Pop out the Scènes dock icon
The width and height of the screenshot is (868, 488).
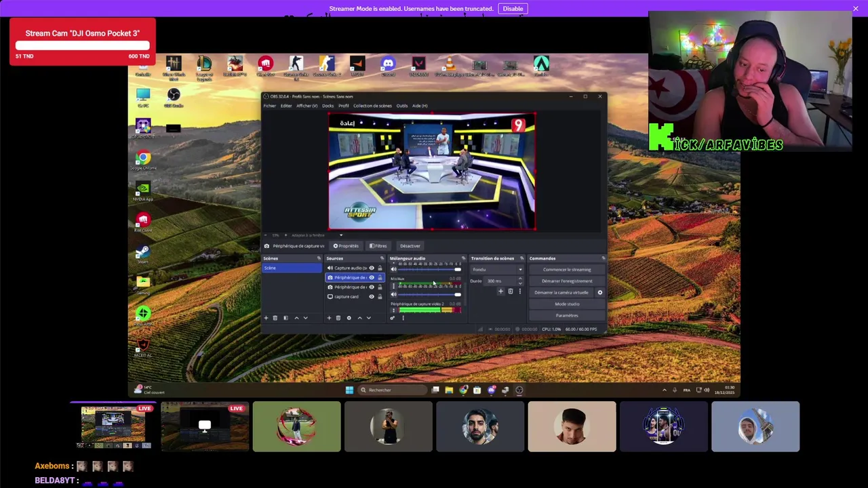pyautogui.click(x=319, y=258)
